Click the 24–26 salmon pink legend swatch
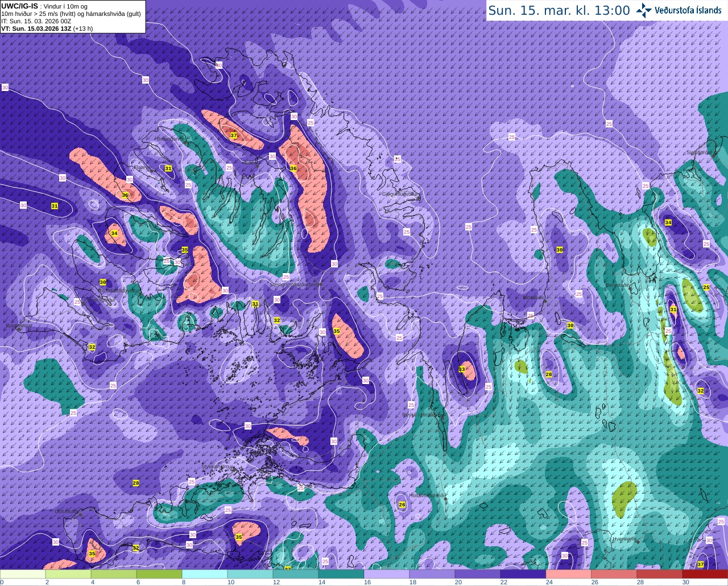 pos(569,574)
